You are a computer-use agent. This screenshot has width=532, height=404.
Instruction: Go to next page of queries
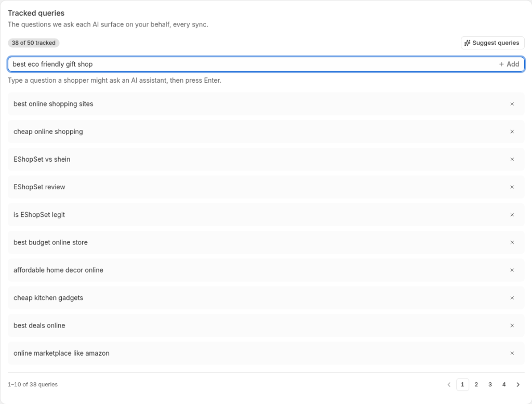[518, 385]
